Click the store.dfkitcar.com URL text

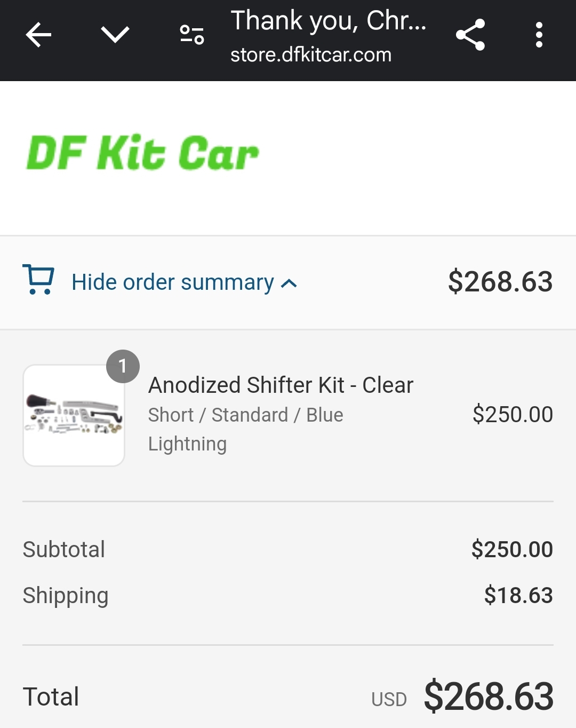pyautogui.click(x=311, y=54)
